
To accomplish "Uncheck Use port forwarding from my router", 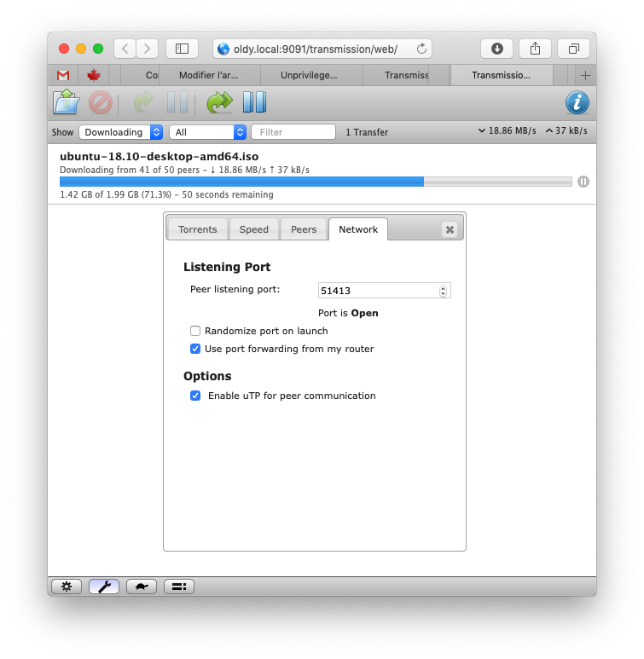I will pyautogui.click(x=195, y=349).
